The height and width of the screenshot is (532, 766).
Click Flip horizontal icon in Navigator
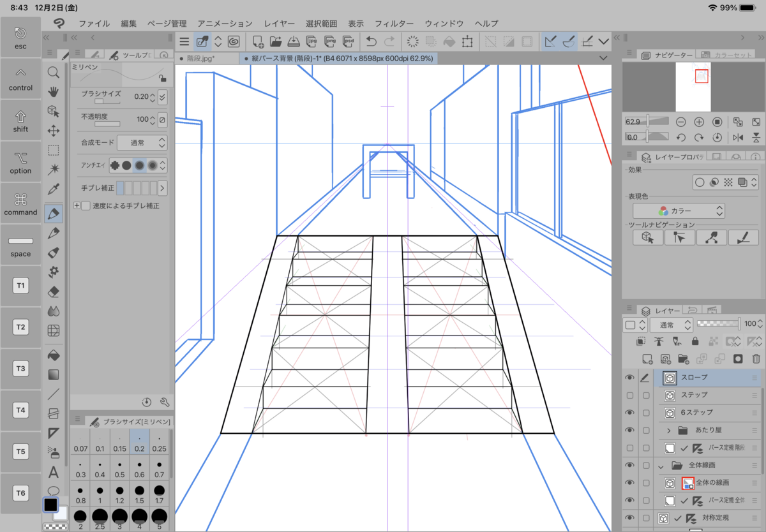click(x=738, y=137)
